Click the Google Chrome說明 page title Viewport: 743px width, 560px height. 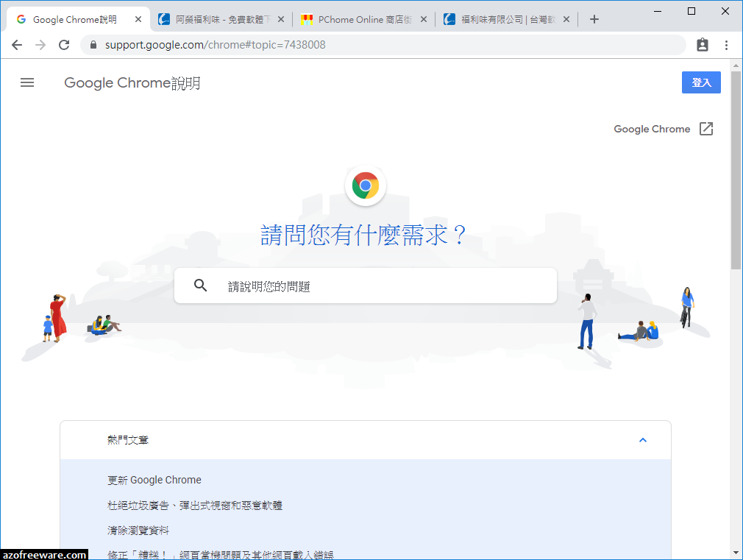pos(132,83)
